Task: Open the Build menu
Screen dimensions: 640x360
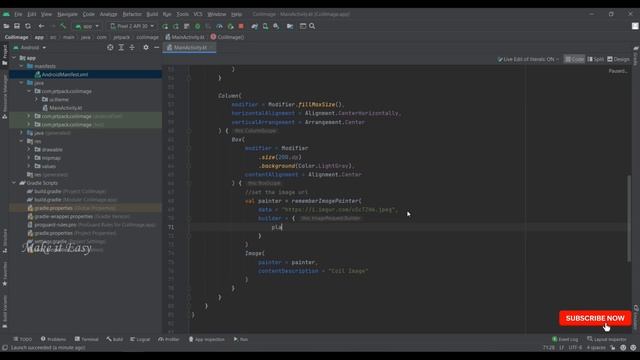Action: [152, 14]
